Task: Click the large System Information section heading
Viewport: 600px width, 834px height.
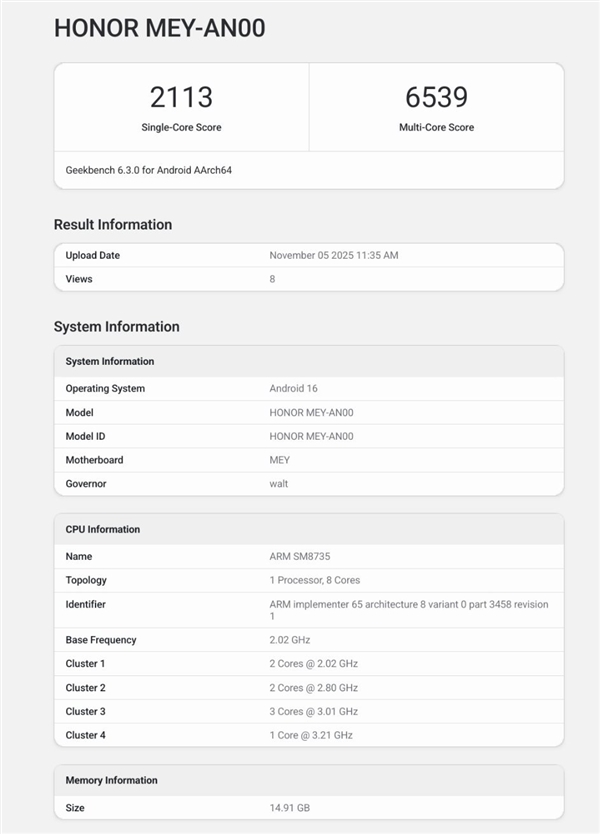Action: 116,327
